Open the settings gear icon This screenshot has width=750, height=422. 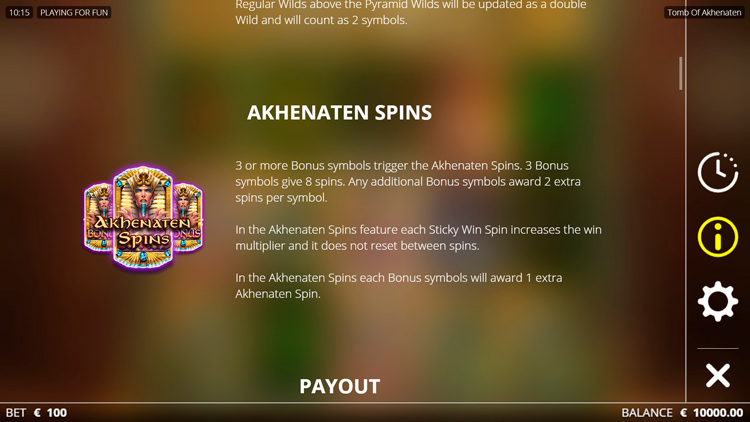click(x=717, y=301)
